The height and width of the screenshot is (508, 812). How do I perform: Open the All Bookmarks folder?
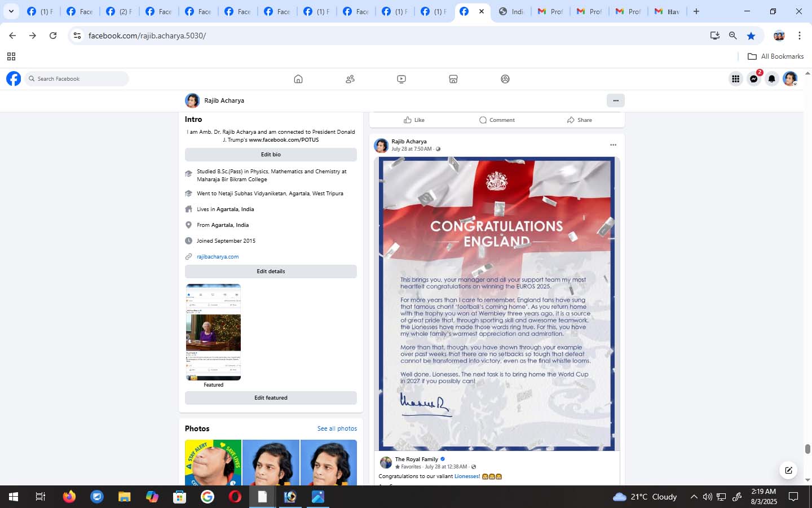tap(775, 56)
